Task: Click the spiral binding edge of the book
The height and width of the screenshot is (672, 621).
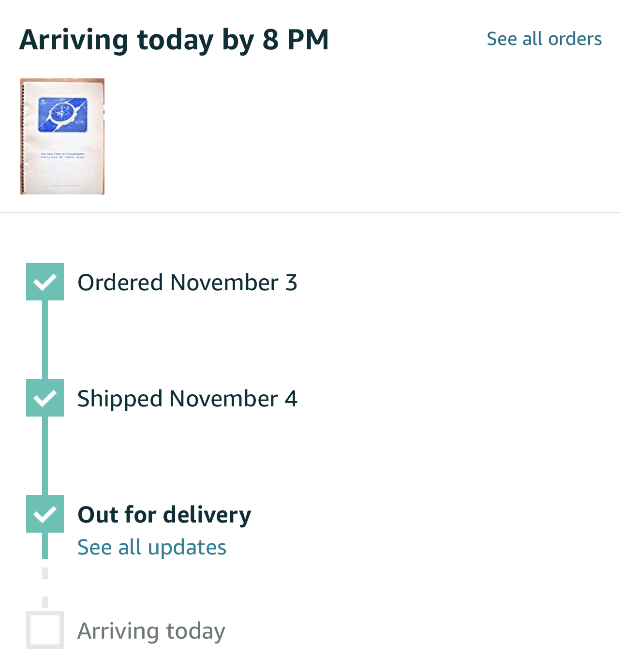Action: 23,136
